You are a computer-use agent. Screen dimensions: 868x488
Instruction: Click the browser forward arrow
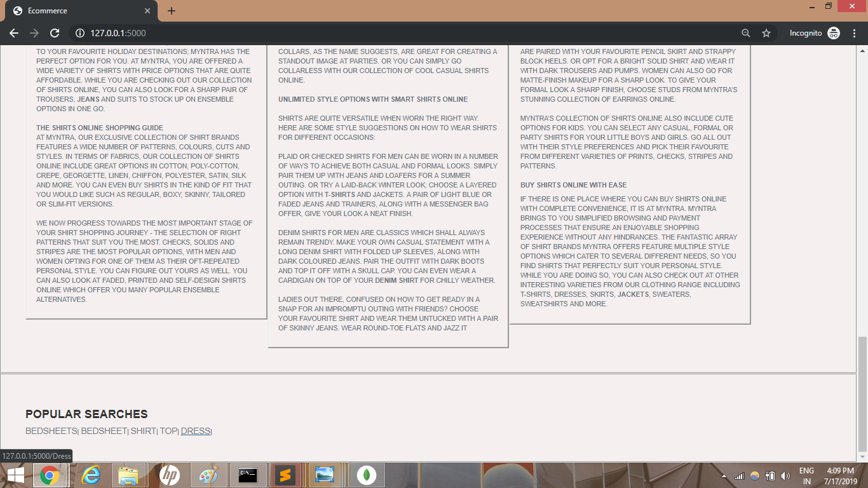pos(34,33)
